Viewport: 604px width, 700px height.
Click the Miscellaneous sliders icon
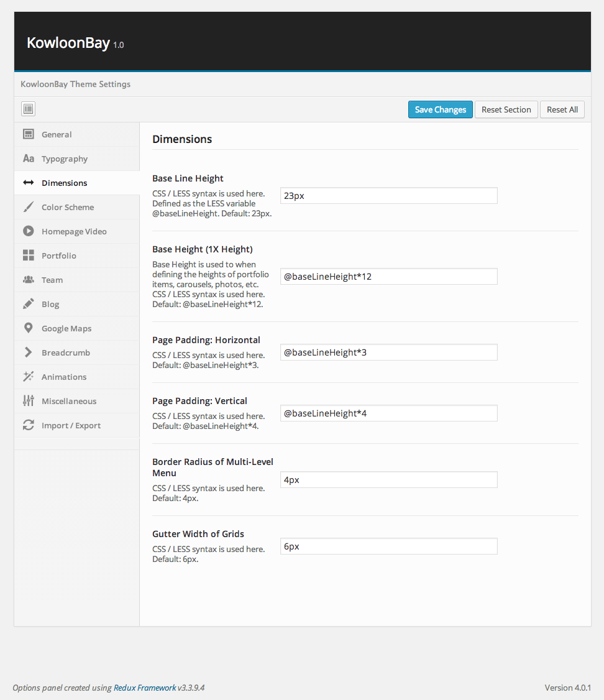pyautogui.click(x=29, y=401)
